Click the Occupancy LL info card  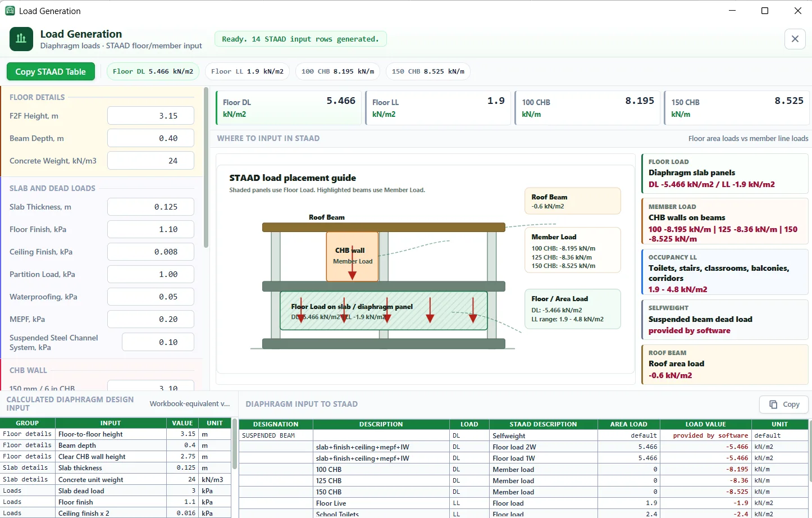click(725, 272)
